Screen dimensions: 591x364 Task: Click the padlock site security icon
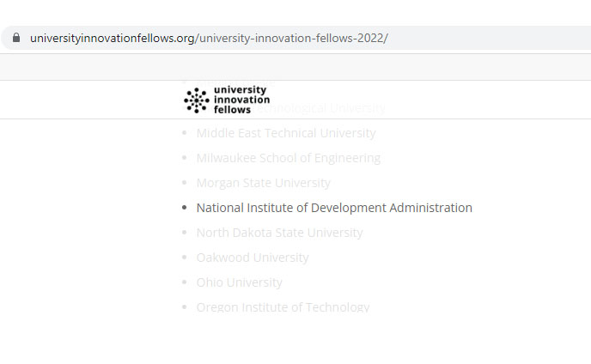coord(16,38)
